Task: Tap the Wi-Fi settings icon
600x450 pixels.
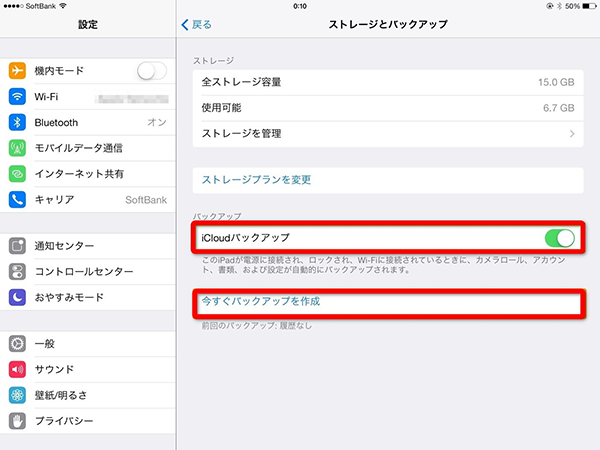Action: (x=17, y=96)
